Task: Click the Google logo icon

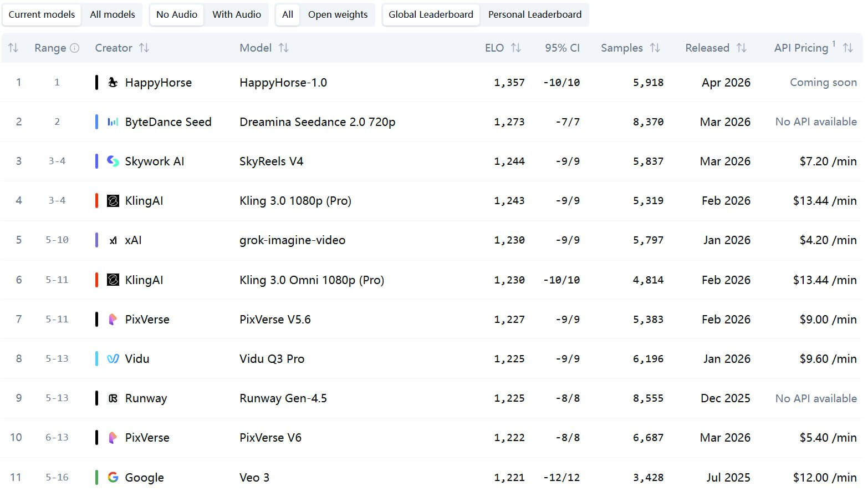Action: point(113,477)
